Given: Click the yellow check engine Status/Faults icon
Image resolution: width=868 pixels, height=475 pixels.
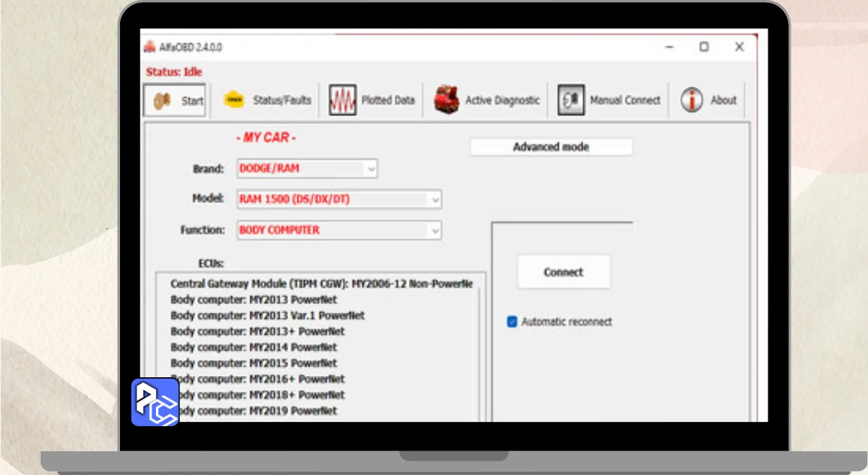Looking at the screenshot, I should coord(234,100).
